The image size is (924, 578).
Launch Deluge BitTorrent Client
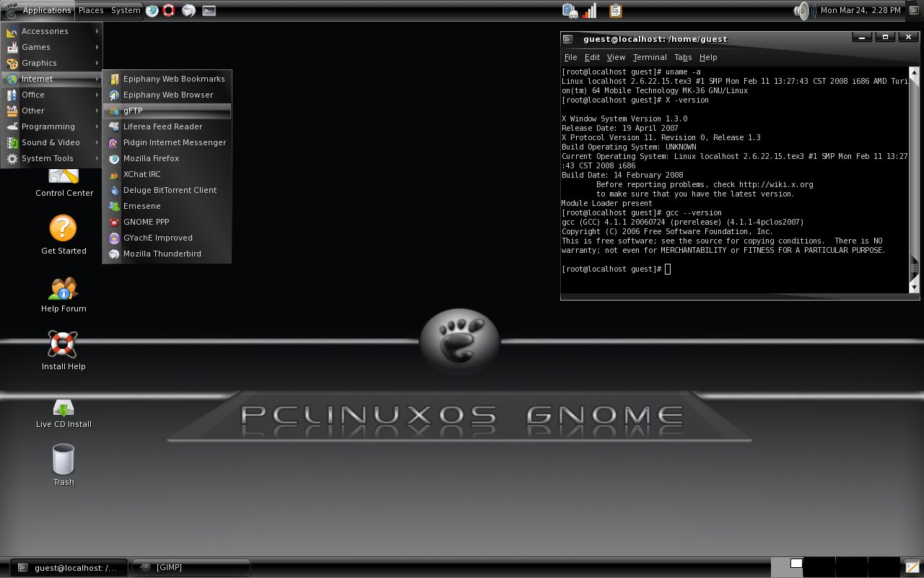tap(167, 190)
